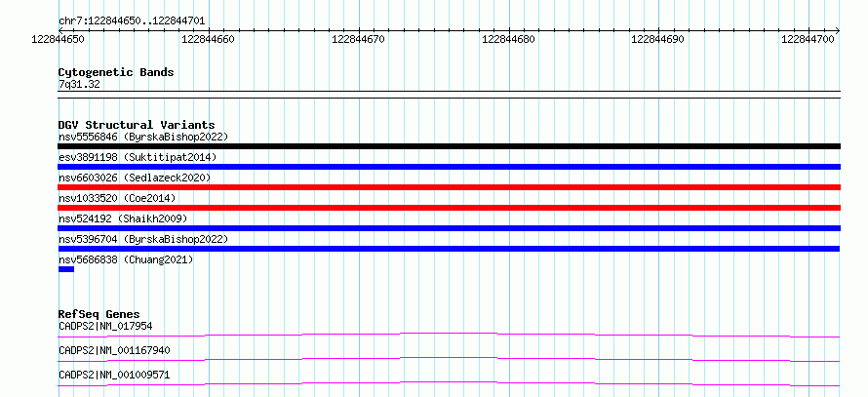Click ruler position 122844700
The image size is (868, 397).
[809, 39]
